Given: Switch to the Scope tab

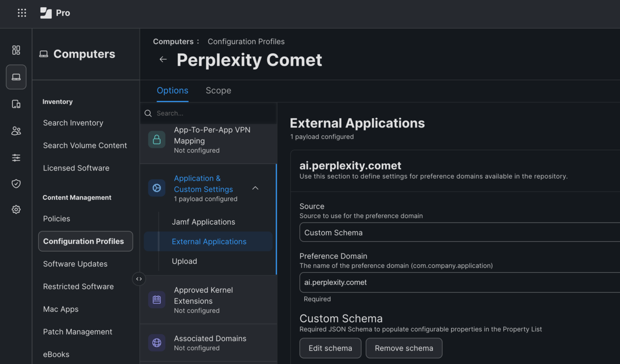Looking at the screenshot, I should click(x=218, y=90).
